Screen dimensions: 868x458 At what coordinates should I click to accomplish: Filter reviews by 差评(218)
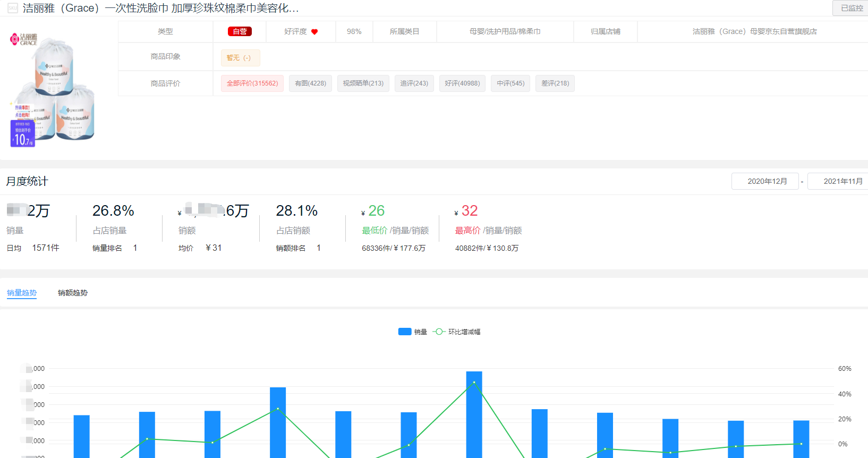tap(555, 83)
